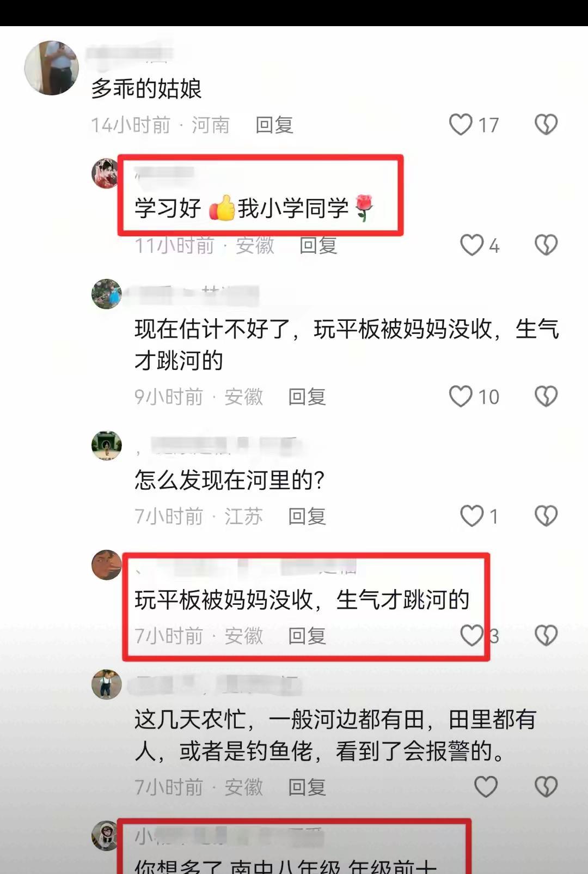Open avatar of '学习好' commenter
This screenshot has width=588, height=874.
[106, 174]
